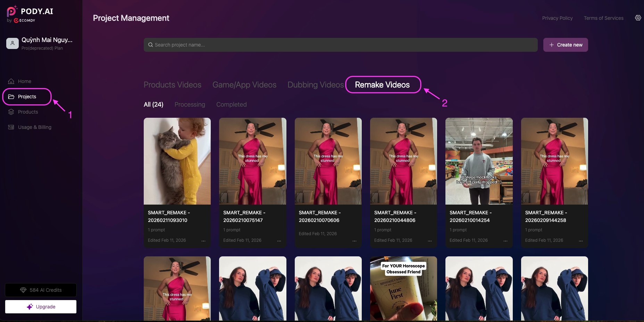This screenshot has width=644, height=322.
Task: Open the cat and baby video thumbnail
Action: tap(177, 161)
